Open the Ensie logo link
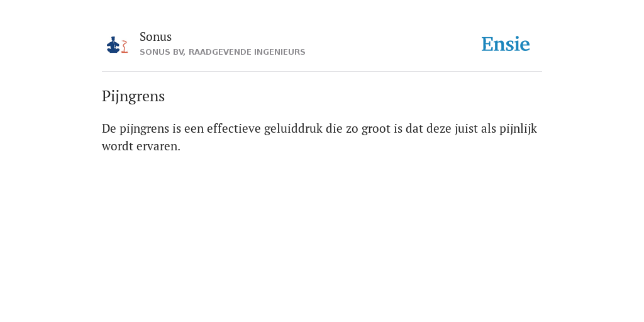 pyautogui.click(x=506, y=44)
